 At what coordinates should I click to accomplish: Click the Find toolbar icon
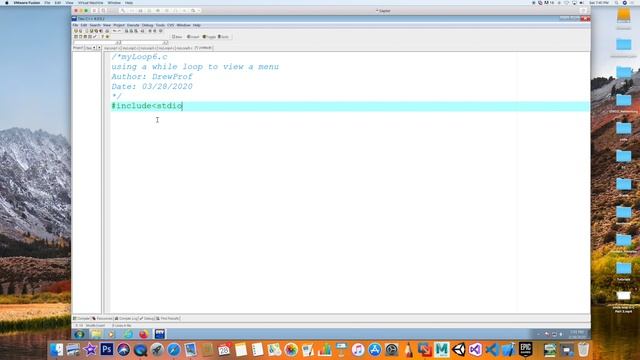[x=127, y=31]
